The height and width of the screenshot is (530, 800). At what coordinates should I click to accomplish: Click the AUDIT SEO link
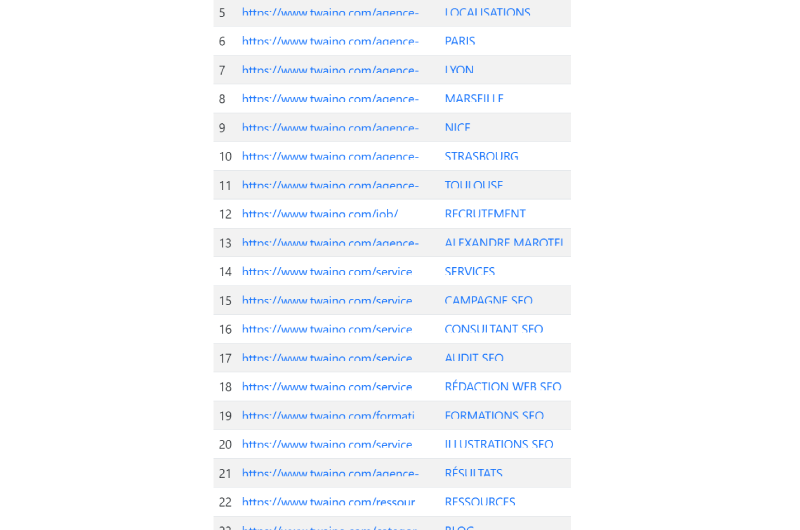point(474,358)
